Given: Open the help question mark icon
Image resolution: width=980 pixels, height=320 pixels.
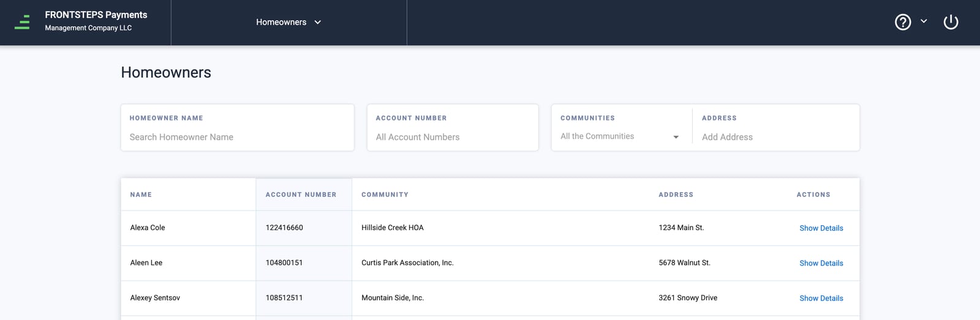Looking at the screenshot, I should [903, 22].
